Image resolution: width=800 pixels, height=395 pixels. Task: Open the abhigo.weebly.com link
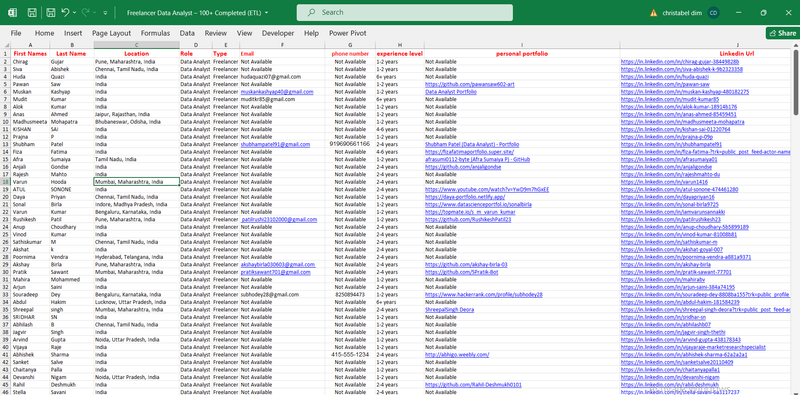(457, 355)
